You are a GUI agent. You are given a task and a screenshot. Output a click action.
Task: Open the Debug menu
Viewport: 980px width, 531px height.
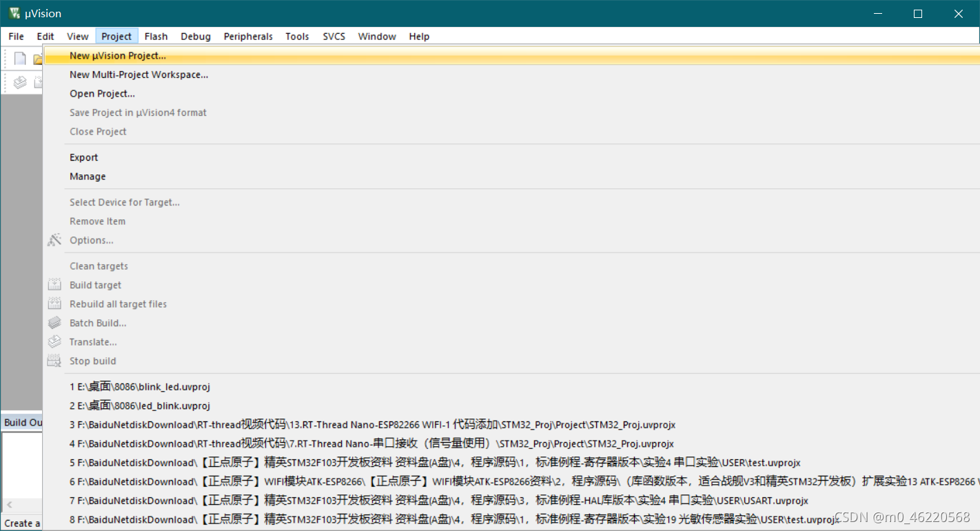(196, 37)
